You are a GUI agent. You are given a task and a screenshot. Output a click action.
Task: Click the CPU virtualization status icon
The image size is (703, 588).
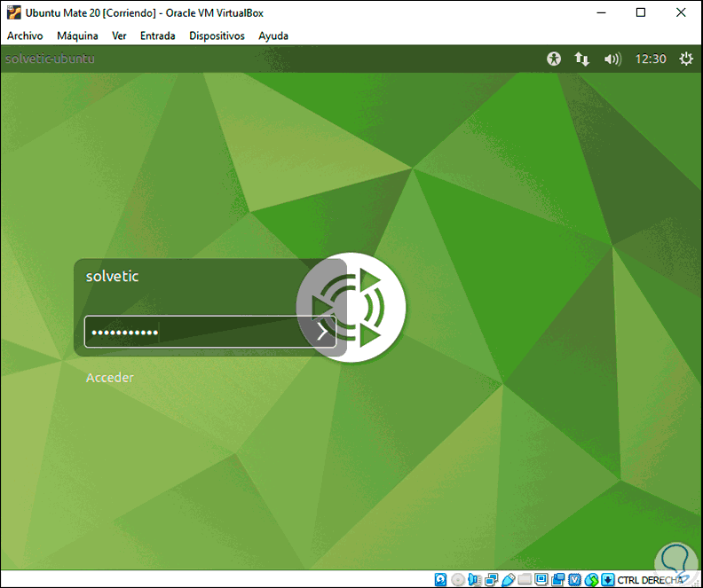[575, 580]
